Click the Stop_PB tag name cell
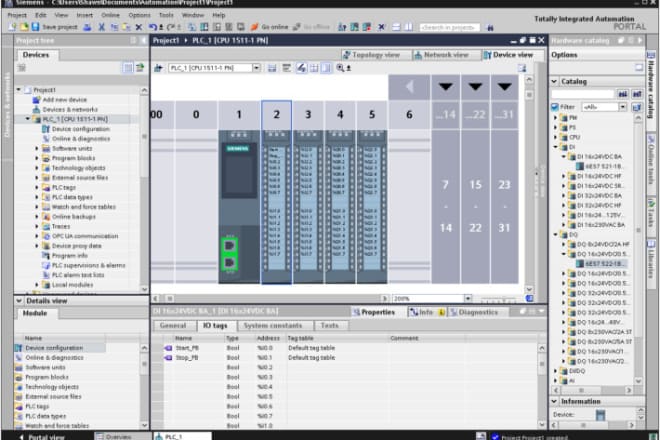 [x=187, y=358]
